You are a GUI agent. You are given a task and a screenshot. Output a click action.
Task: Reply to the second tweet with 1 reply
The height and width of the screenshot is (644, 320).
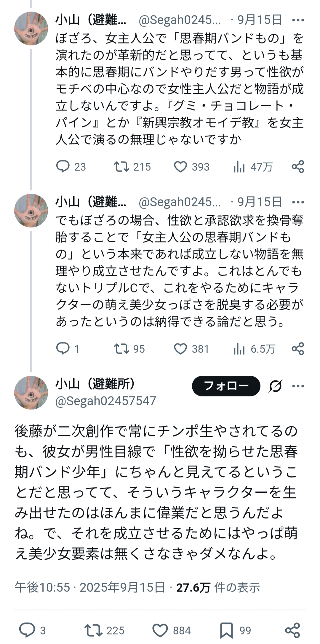click(x=63, y=349)
